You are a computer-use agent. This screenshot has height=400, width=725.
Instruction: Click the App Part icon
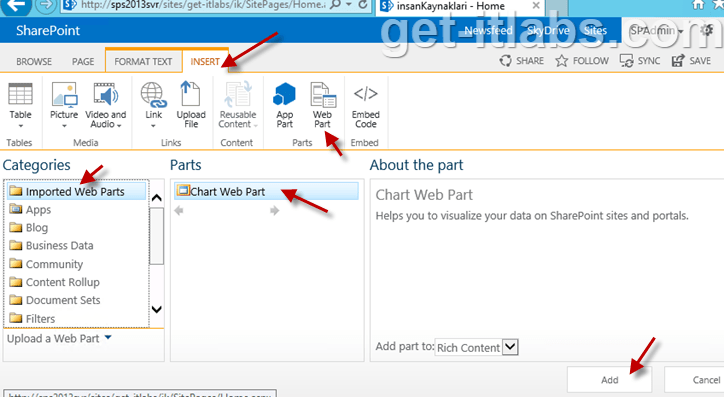pyautogui.click(x=284, y=94)
